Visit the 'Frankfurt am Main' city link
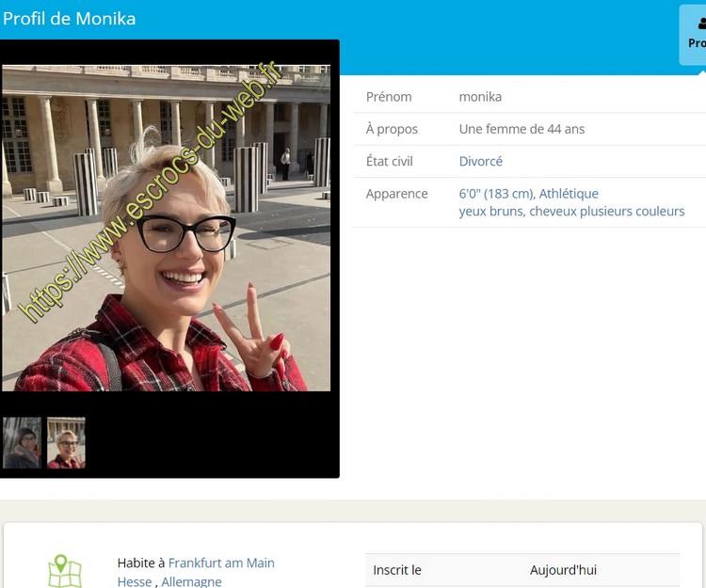The image size is (706, 588). click(x=221, y=563)
